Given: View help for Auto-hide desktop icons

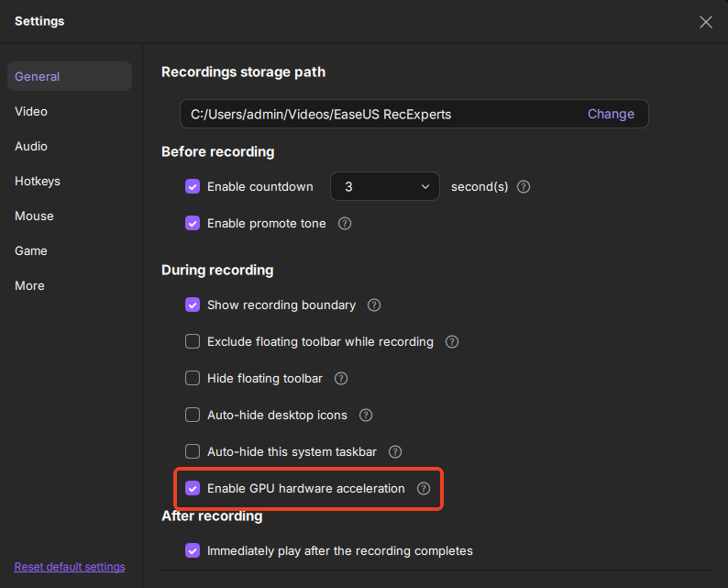Looking at the screenshot, I should [x=366, y=416].
